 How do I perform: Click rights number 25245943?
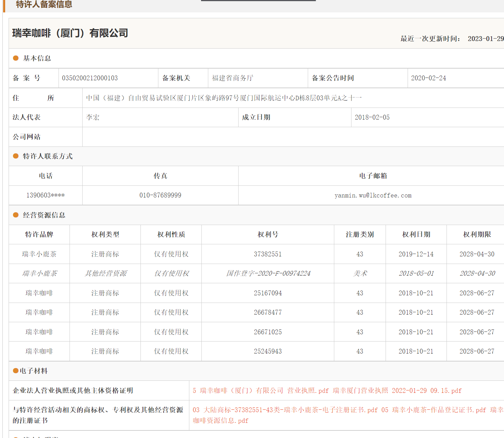coord(268,351)
